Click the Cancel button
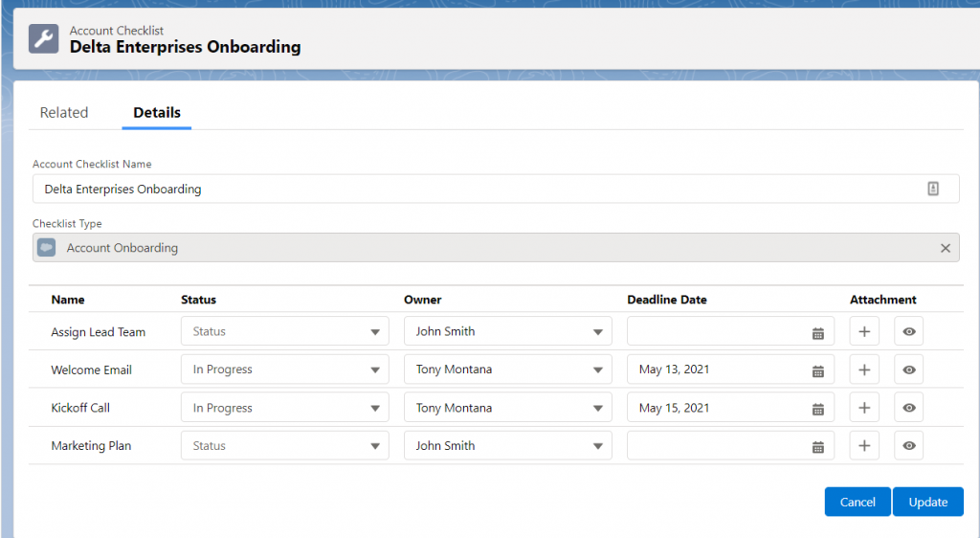980x538 pixels. coord(857,502)
